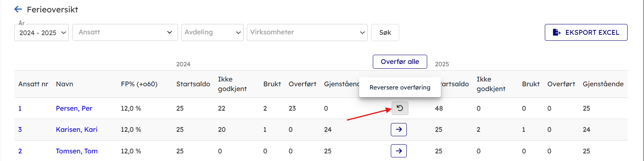This screenshot has width=644, height=161.
Task: Click the Navn column header
Action: [64, 84]
